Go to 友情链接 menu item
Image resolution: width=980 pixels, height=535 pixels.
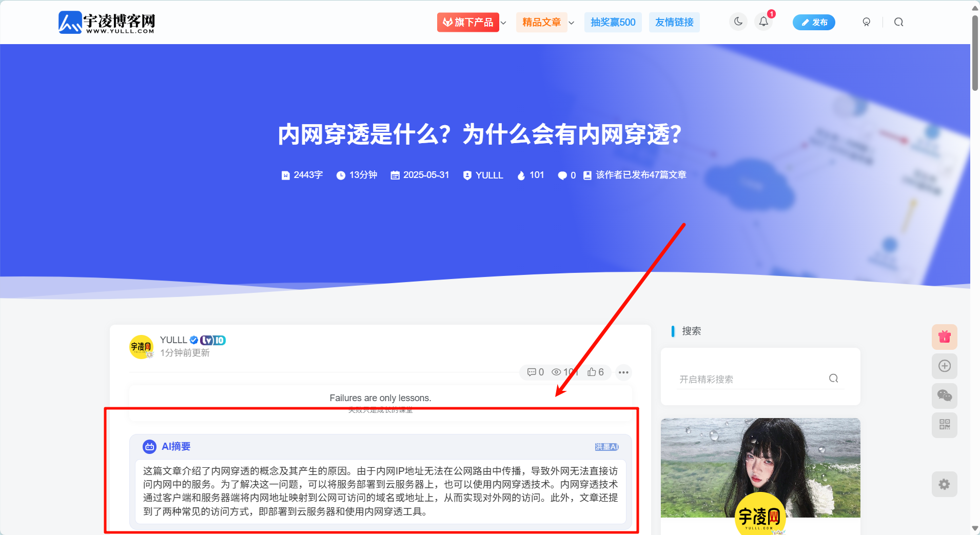(x=674, y=23)
